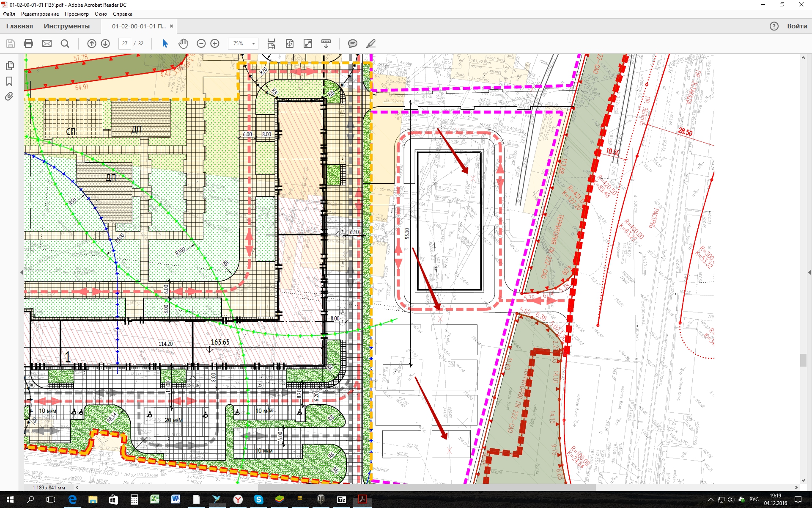This screenshot has width=812, height=508.
Task: Toggle the bookmarks side panel
Action: [x=10, y=81]
